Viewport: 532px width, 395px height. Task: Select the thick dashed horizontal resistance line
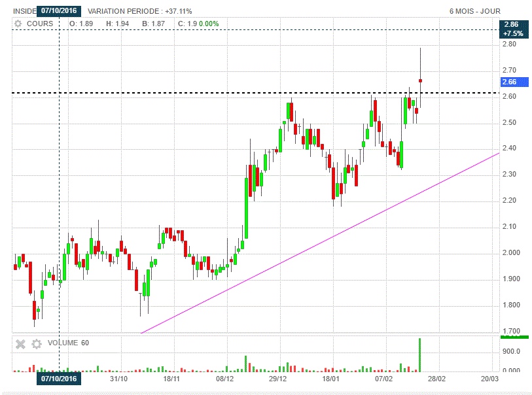tap(256, 93)
